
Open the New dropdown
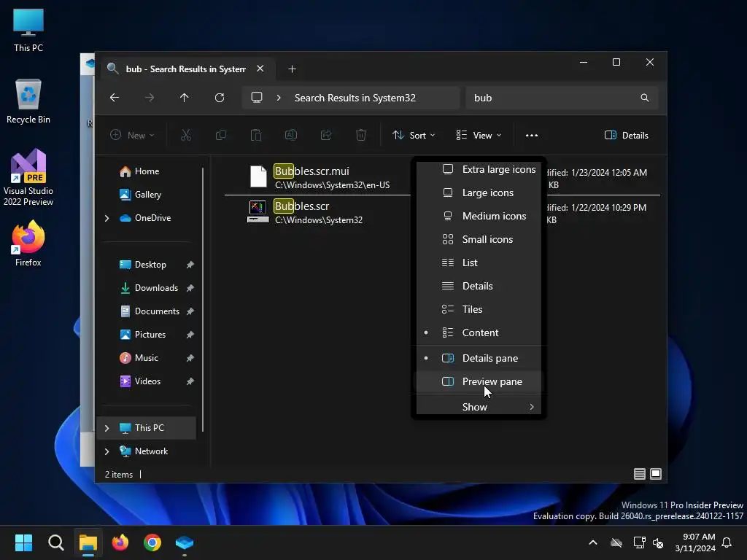pyautogui.click(x=132, y=135)
